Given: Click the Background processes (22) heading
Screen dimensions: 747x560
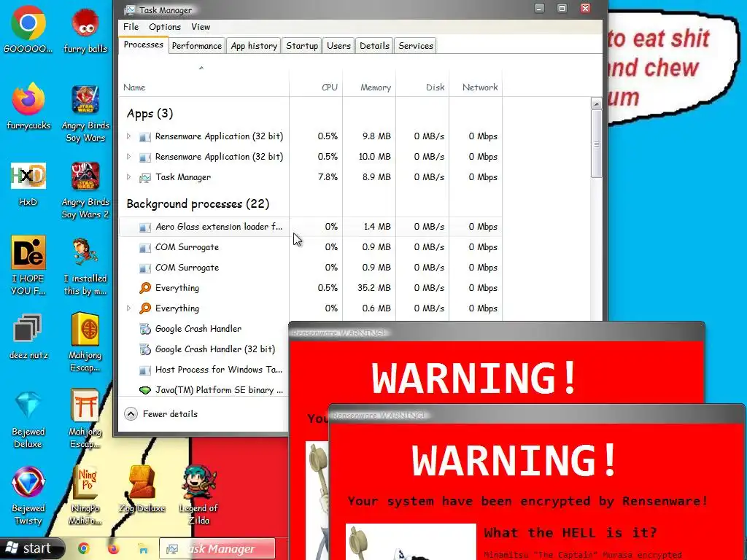Looking at the screenshot, I should click(x=198, y=204).
